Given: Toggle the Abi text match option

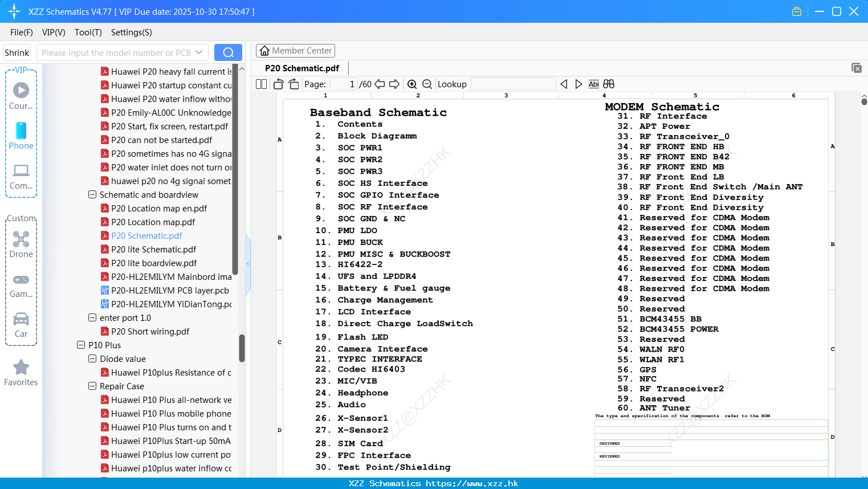Looking at the screenshot, I should point(593,84).
